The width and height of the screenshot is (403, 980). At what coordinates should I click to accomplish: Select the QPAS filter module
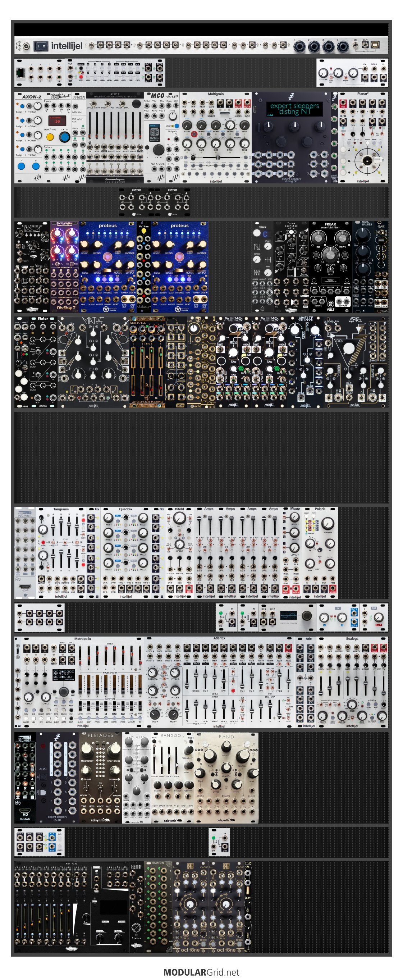[356, 362]
